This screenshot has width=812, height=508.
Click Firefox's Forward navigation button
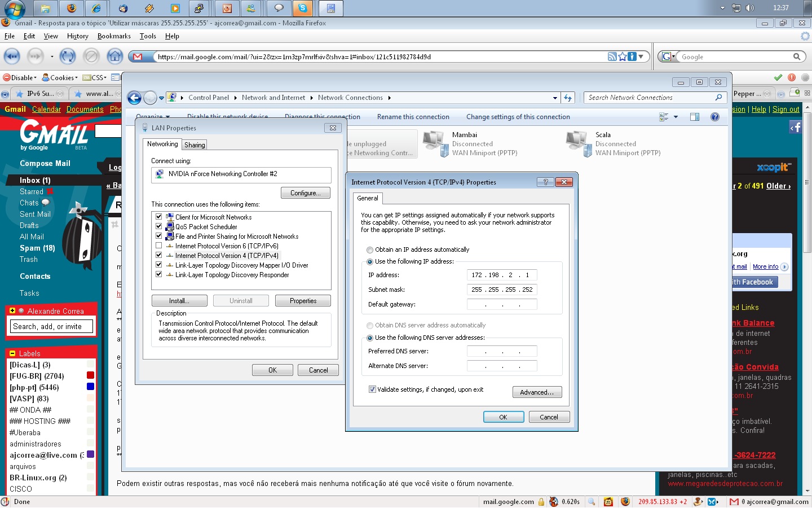(x=36, y=56)
